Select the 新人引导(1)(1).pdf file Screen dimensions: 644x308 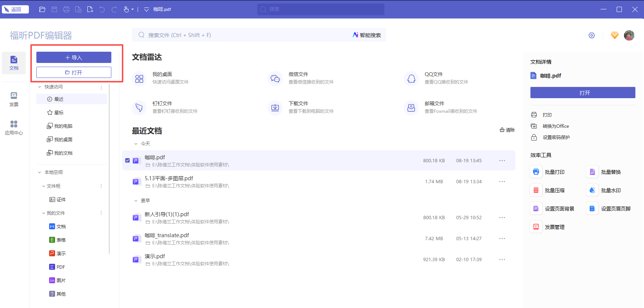[x=319, y=217]
